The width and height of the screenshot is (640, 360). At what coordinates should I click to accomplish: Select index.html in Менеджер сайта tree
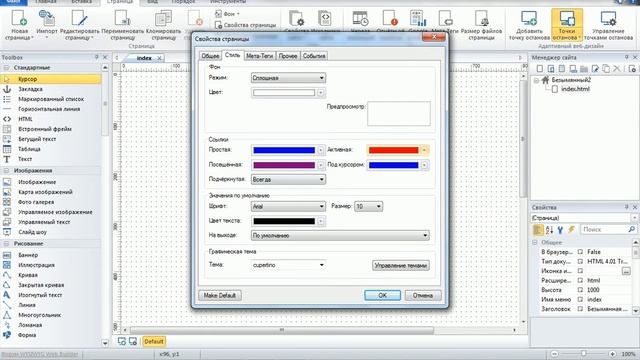[575, 89]
